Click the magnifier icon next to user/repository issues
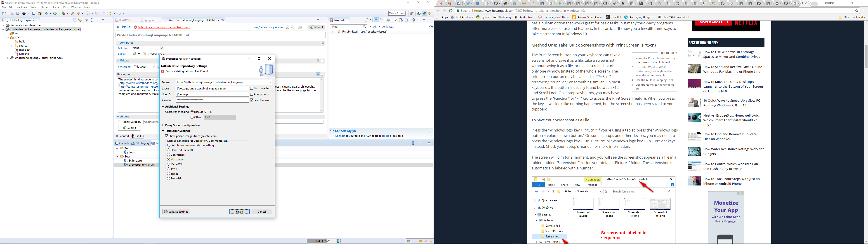Screen dimensions: 868x244 [x=292, y=27]
